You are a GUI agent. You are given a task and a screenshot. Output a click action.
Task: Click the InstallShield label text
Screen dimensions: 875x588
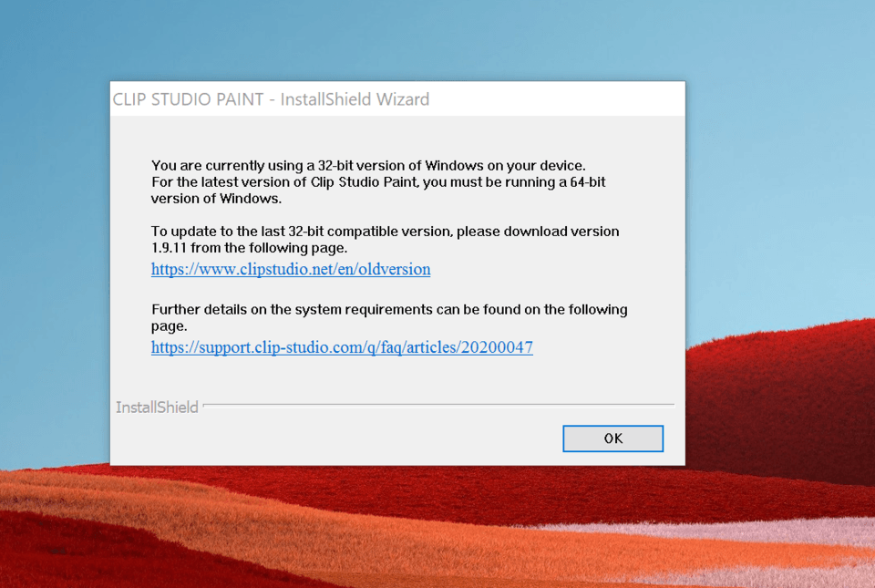click(157, 407)
